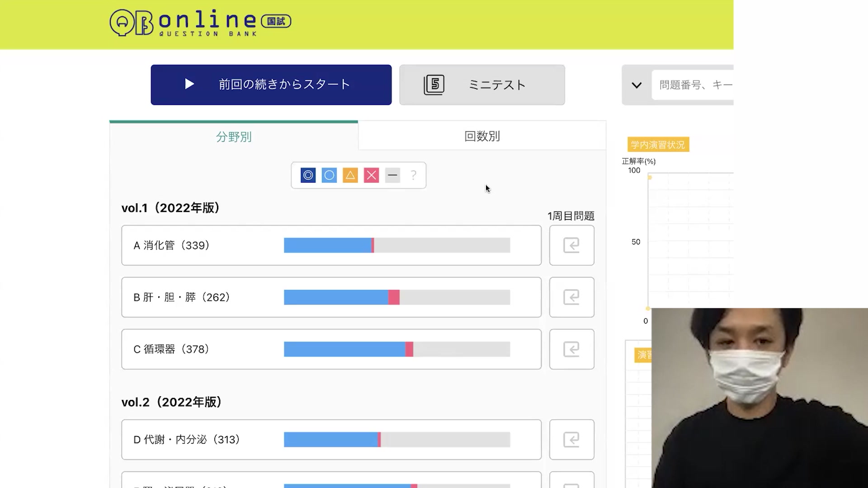
Task: Toggle the orange triangle result filter
Action: pyautogui.click(x=350, y=175)
